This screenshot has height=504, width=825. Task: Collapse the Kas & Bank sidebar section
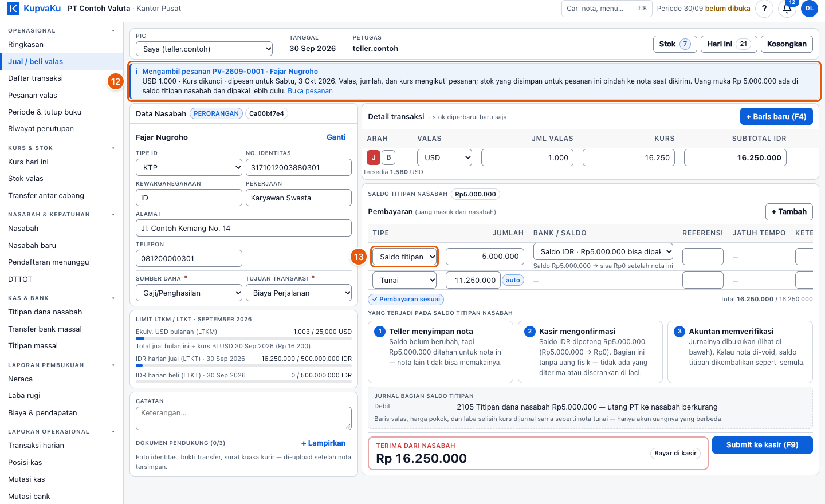point(113,298)
